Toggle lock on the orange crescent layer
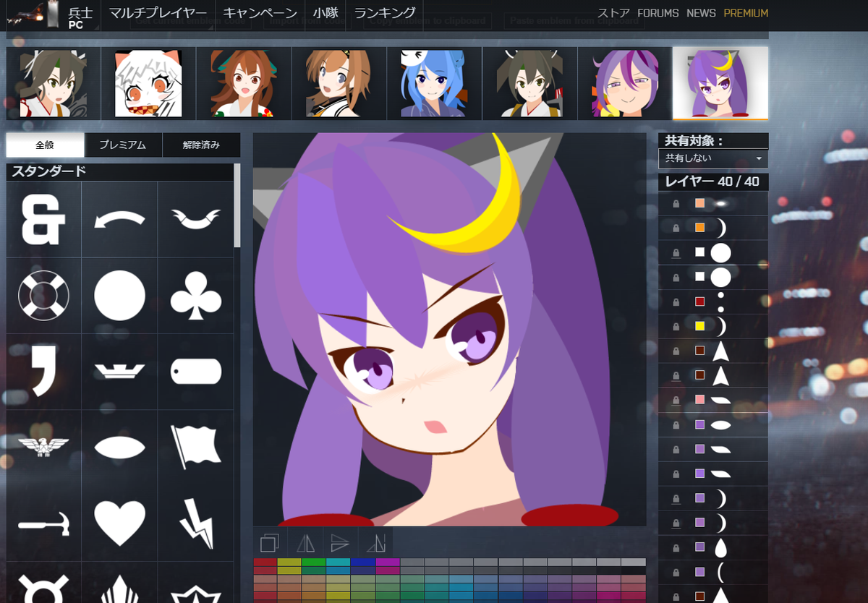Viewport: 868px width, 603px height. pos(676,228)
